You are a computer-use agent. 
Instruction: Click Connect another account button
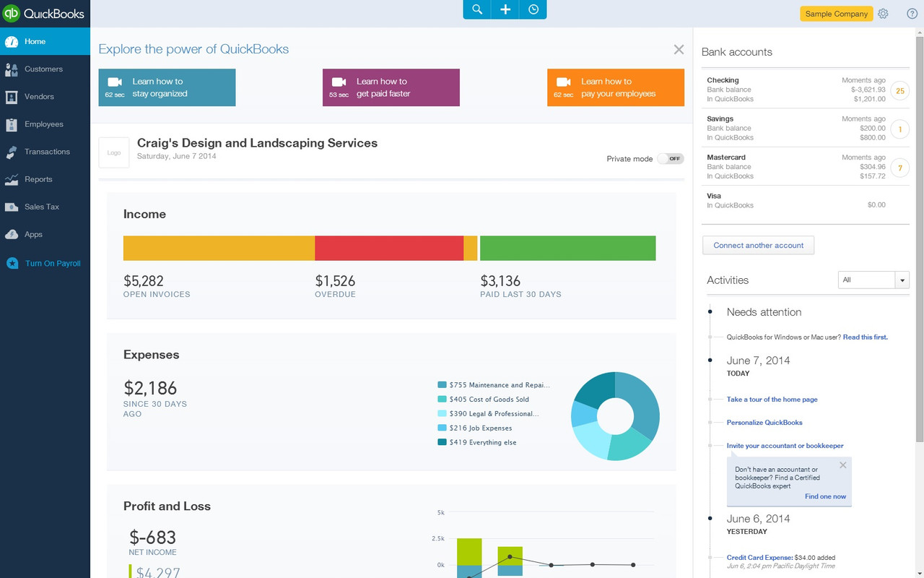pyautogui.click(x=758, y=246)
